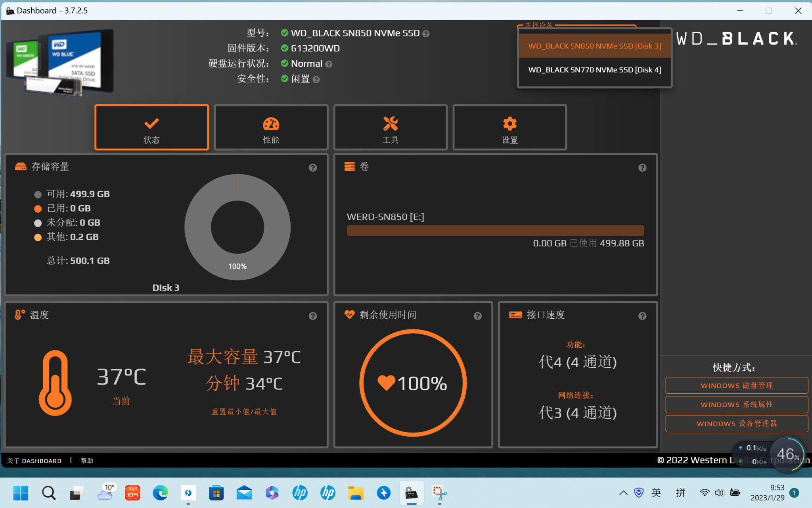Click help icon beside Normal status
812x508 pixels.
tap(329, 64)
